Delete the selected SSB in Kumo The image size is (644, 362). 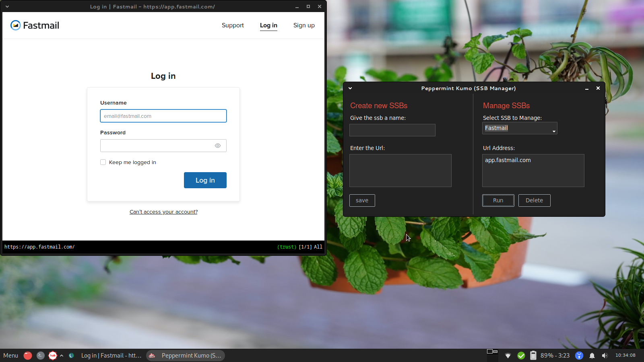click(535, 200)
